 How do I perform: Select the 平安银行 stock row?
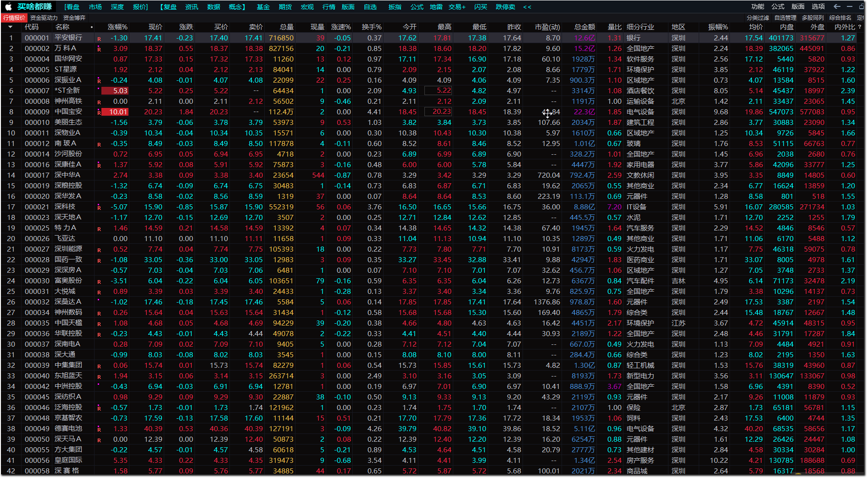pyautogui.click(x=433, y=38)
